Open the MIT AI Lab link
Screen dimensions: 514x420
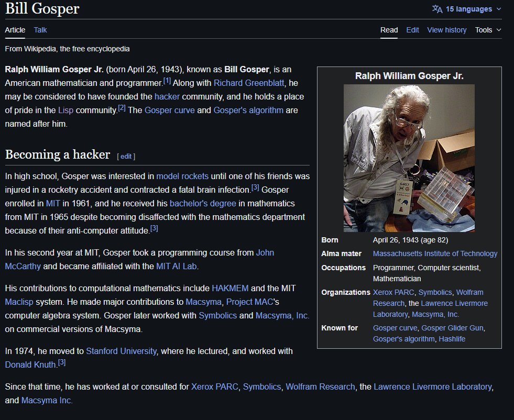coord(177,267)
